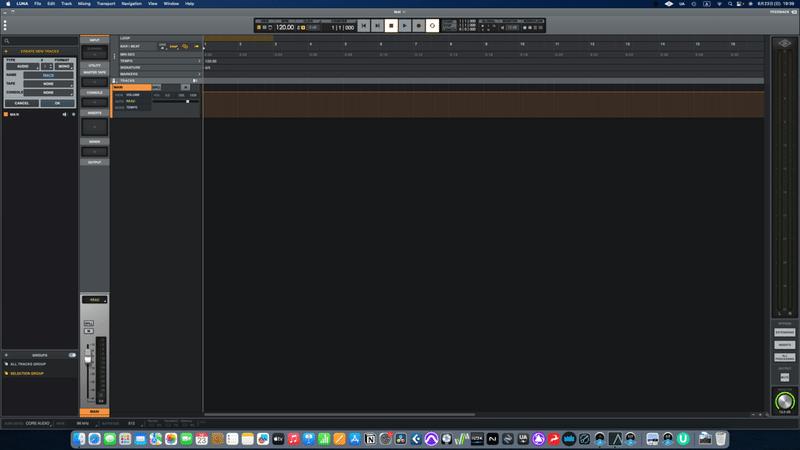Open Trash in the Dock
This screenshot has width=800, height=450.
[720, 439]
